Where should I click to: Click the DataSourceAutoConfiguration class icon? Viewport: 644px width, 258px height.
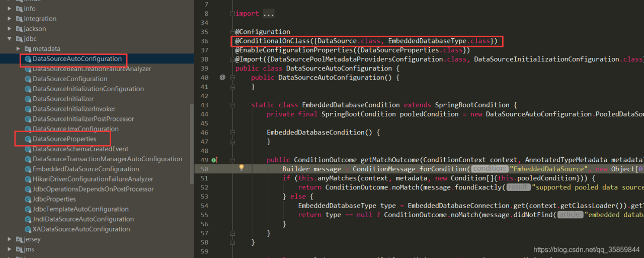click(28, 59)
